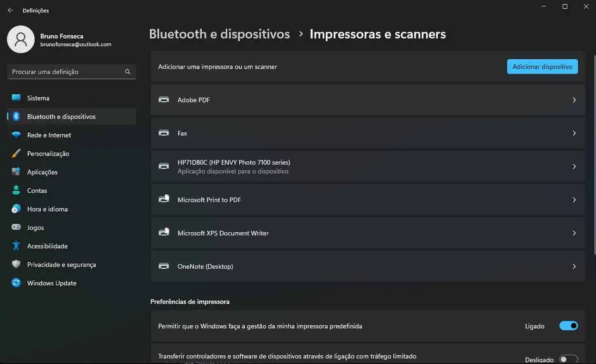The height and width of the screenshot is (364, 596).
Task: Click the Microsoft XPS Document Writer icon
Action: coord(164,233)
